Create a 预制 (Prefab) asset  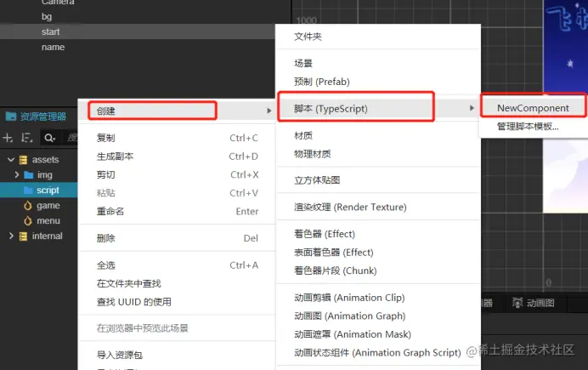(379, 82)
